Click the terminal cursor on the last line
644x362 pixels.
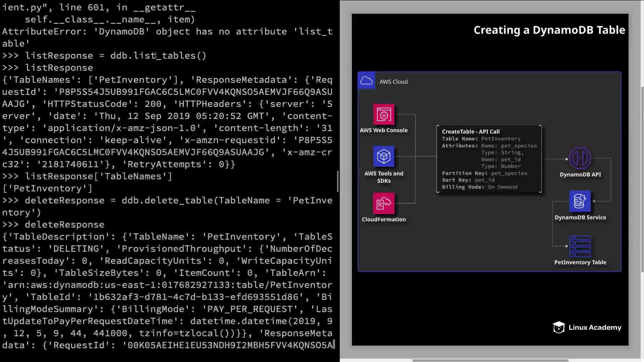click(x=334, y=345)
